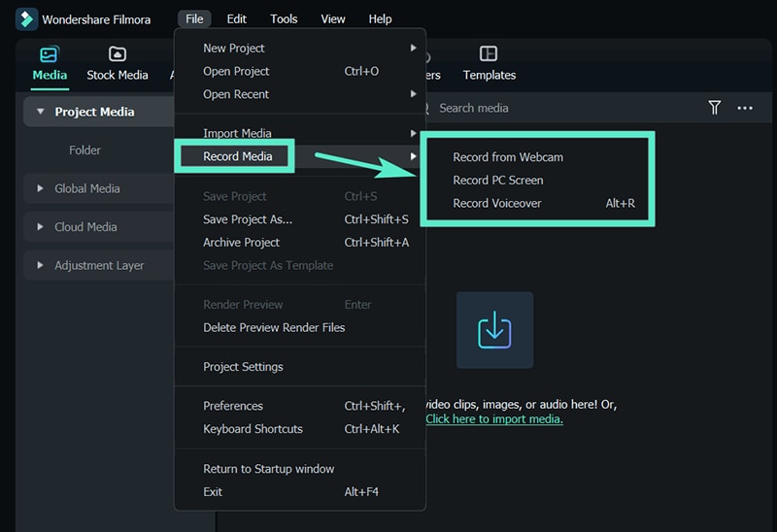Expand the Cloud Media section arrow

[x=40, y=227]
